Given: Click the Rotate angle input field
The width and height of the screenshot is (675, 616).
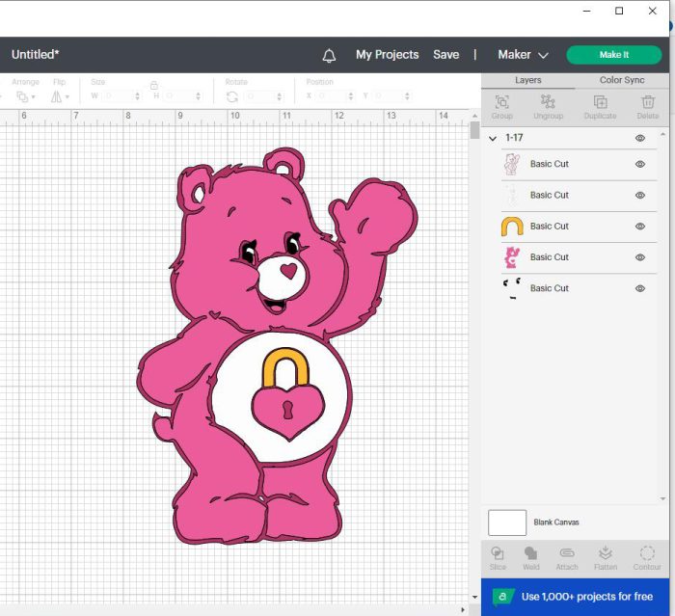Looking at the screenshot, I should pos(260,96).
